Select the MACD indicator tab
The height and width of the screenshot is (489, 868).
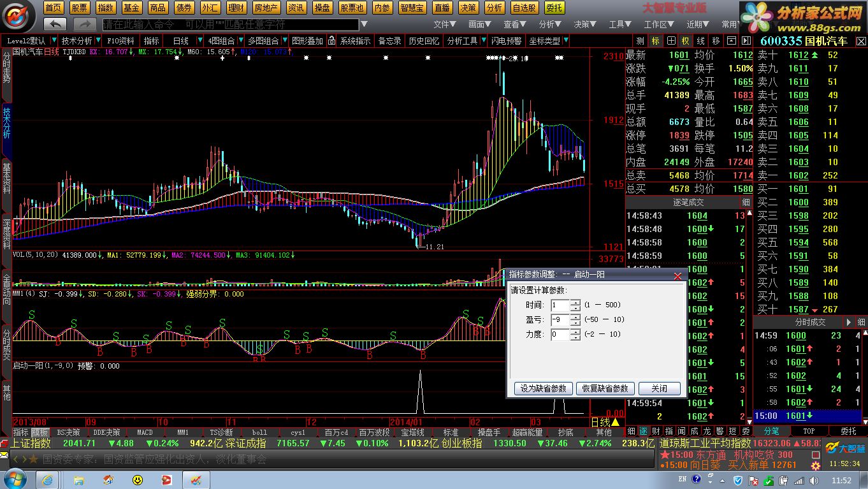coord(145,432)
